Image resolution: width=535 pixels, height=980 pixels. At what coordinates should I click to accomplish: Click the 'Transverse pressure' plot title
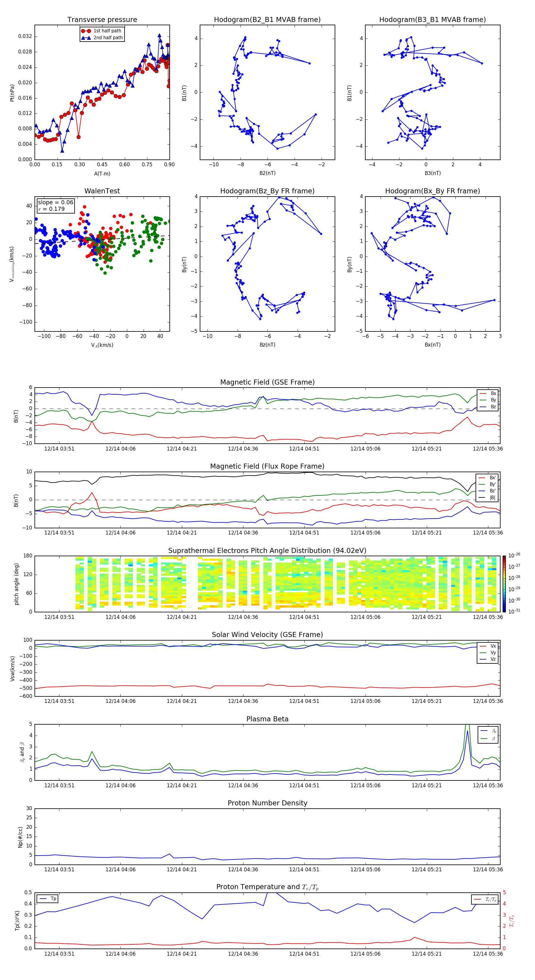point(102,20)
